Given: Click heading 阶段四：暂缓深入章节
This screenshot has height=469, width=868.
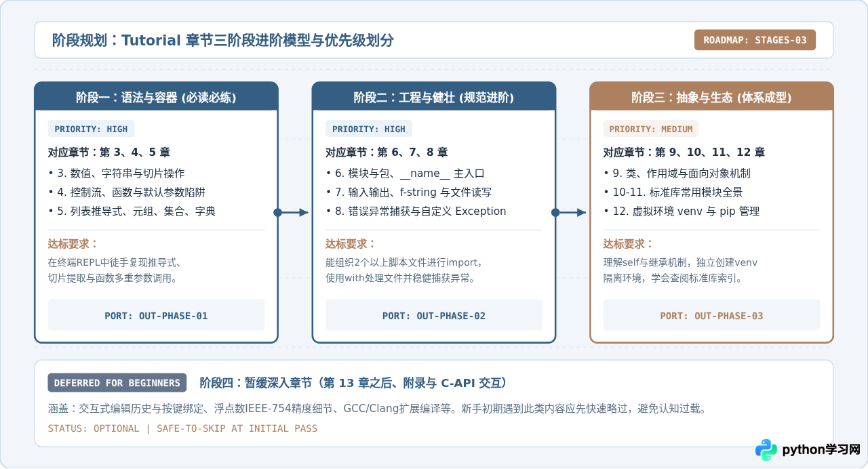Looking at the screenshot, I should 354,383.
